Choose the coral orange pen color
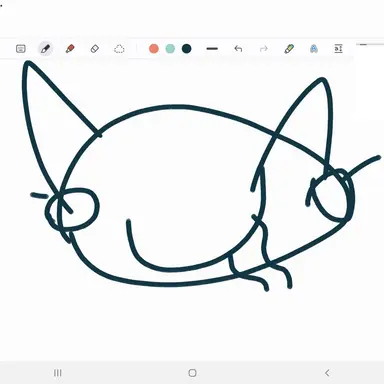384x384 pixels. [154, 49]
